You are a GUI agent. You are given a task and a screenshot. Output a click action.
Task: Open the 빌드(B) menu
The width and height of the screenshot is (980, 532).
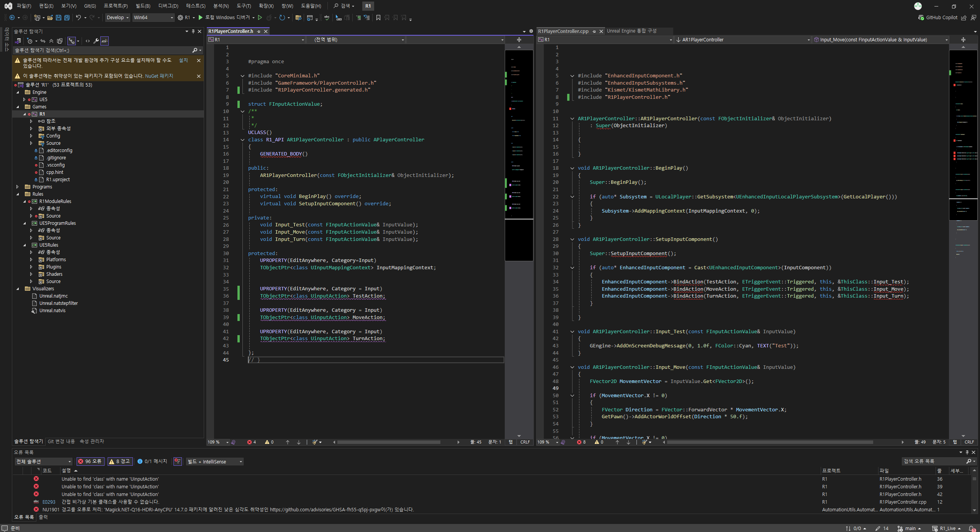143,6
